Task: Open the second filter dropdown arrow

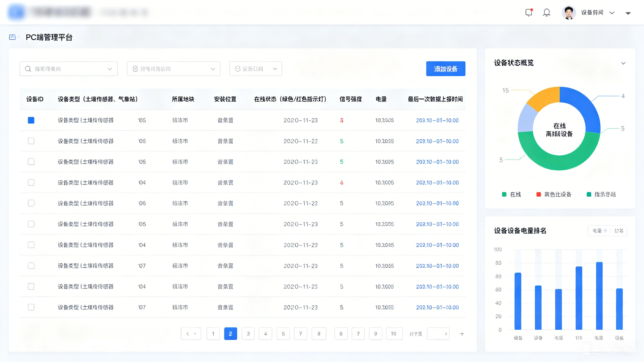Action: 212,69
